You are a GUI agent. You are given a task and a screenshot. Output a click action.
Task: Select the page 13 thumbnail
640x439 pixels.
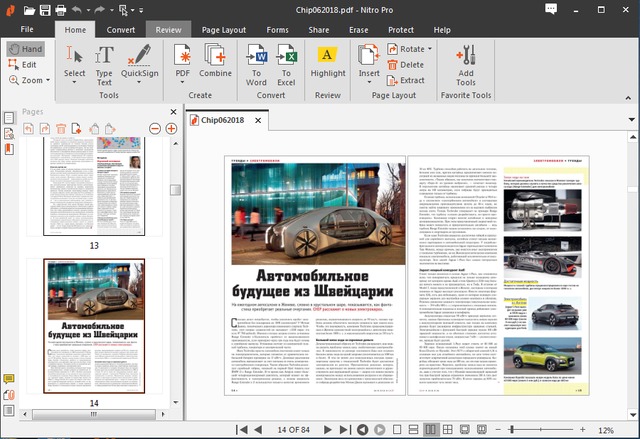[94, 185]
